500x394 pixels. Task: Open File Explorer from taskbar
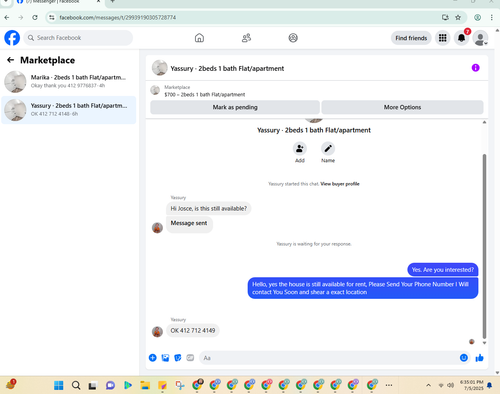coord(145,385)
